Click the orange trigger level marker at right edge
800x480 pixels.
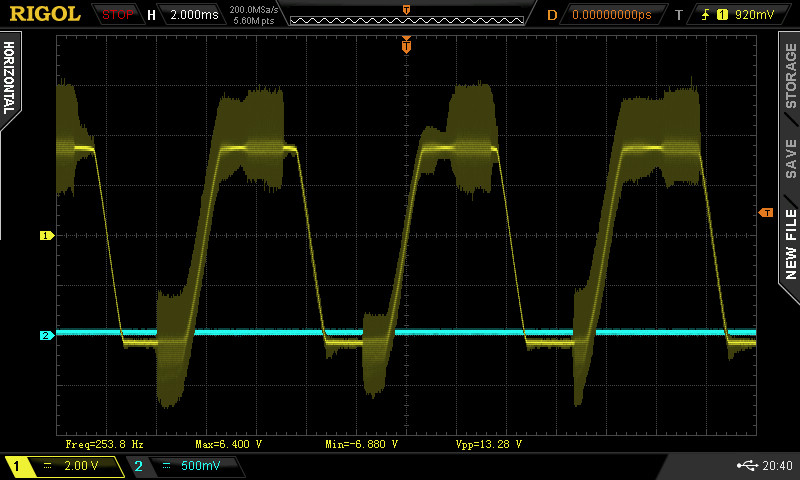tap(766, 213)
